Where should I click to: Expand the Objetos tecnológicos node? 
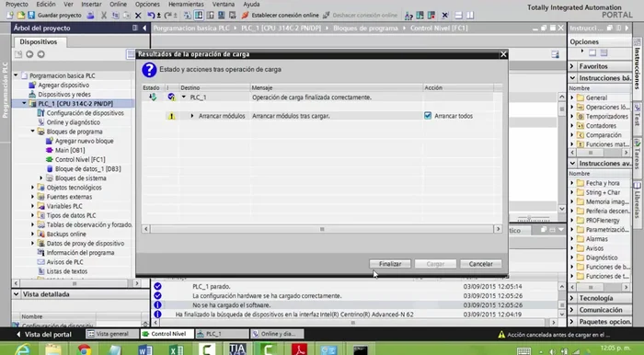click(x=32, y=188)
